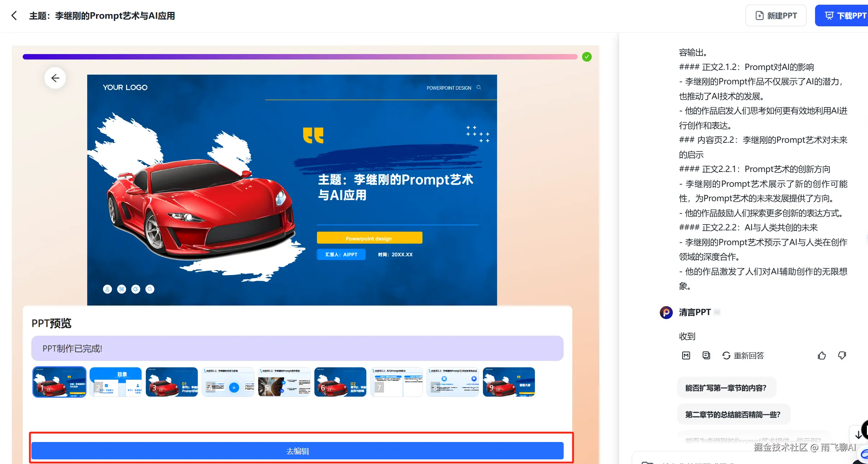Open slide 9 closing thumbnail

tap(509, 382)
